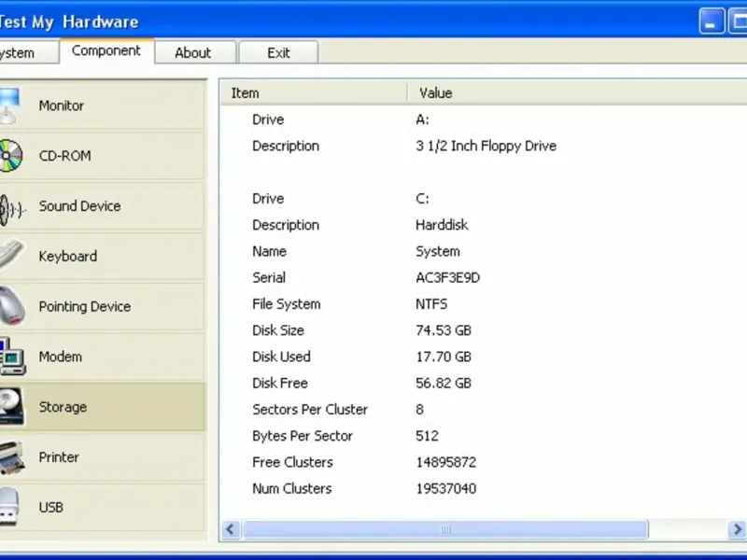747x560 pixels.
Task: Select the Pointing Device label
Action: [x=85, y=306]
